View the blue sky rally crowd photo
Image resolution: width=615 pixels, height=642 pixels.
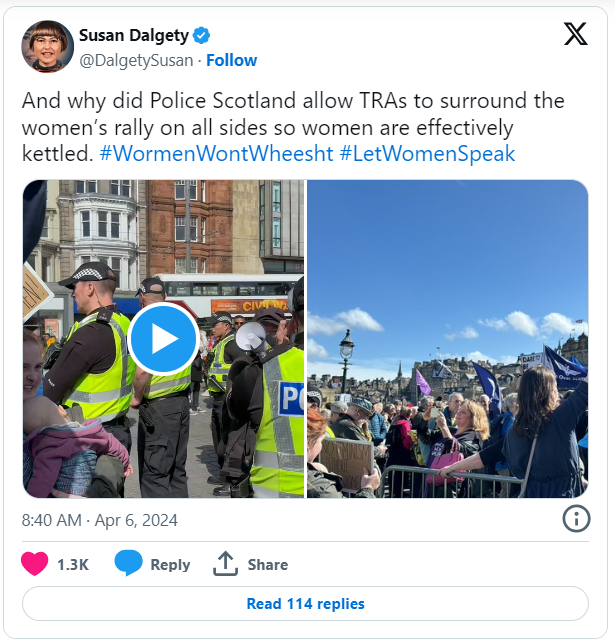[448, 339]
